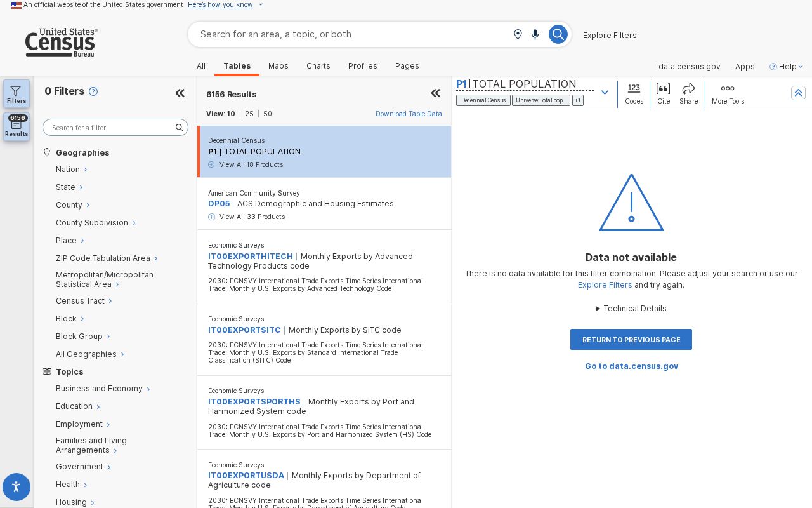Viewport: 812px width, 508px height.
Task: Switch to the Charts tab
Action: click(x=318, y=66)
